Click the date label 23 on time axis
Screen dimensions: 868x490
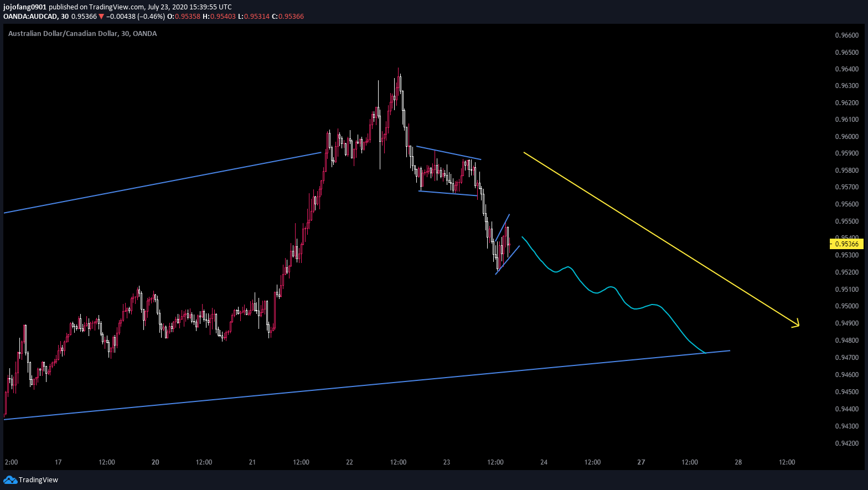[x=447, y=462]
